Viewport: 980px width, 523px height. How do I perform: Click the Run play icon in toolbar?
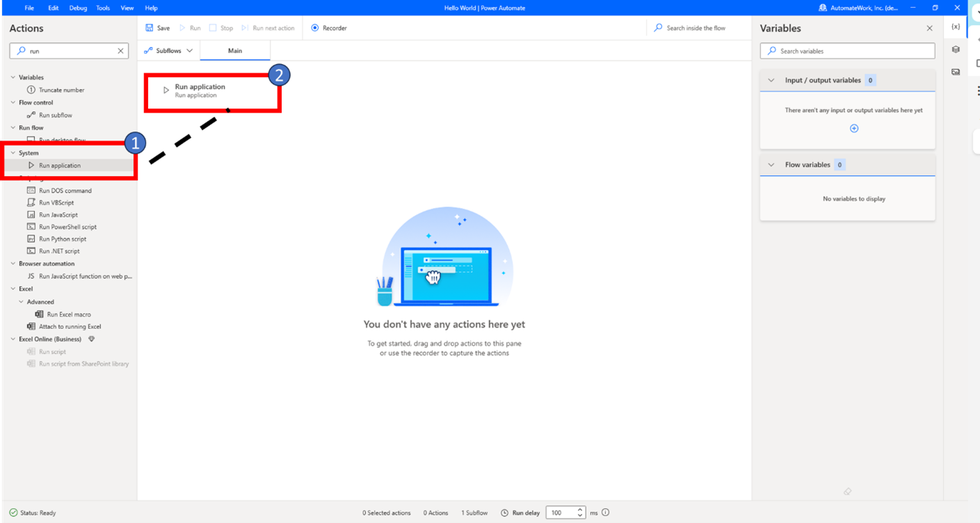pos(182,28)
